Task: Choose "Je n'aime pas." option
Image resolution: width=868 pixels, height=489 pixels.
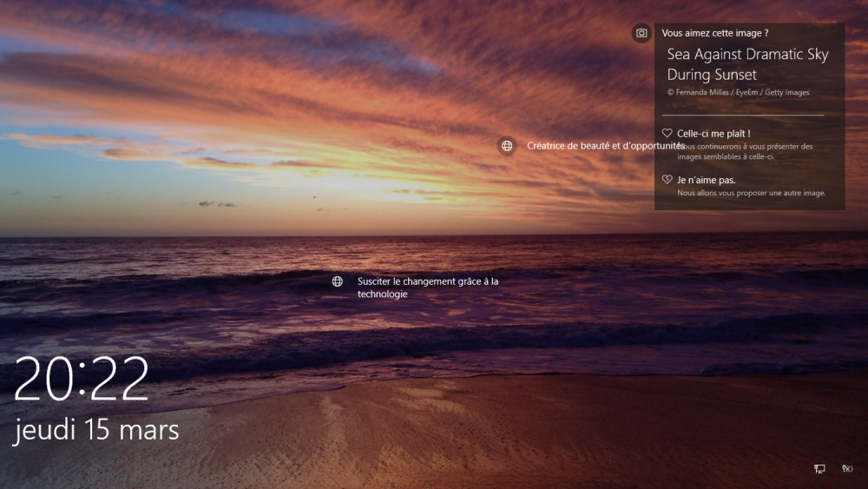Action: 706,180
